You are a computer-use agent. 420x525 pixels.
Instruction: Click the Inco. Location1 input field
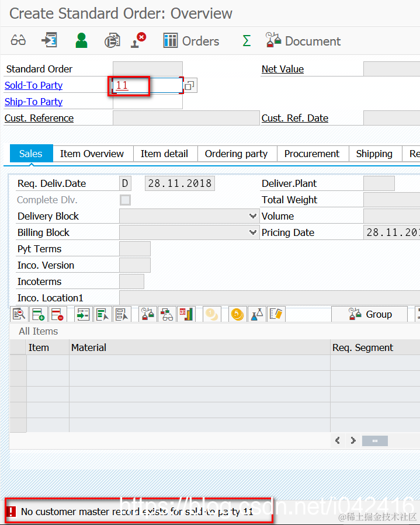[270, 298]
